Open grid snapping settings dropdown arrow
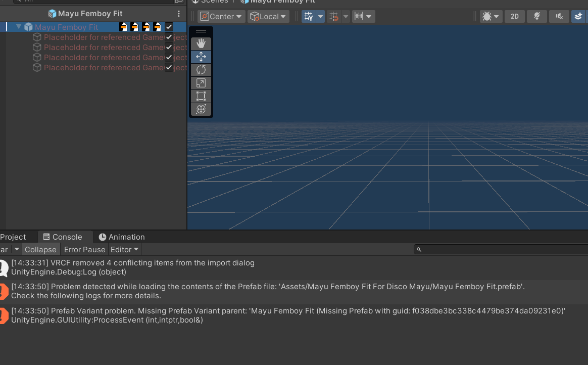This screenshot has height=365, width=588. click(x=346, y=17)
